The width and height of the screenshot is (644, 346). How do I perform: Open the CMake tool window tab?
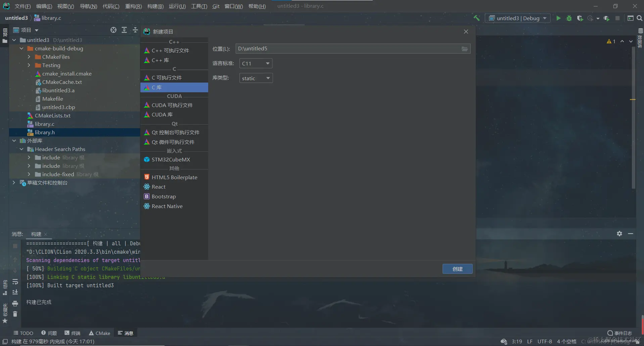99,333
